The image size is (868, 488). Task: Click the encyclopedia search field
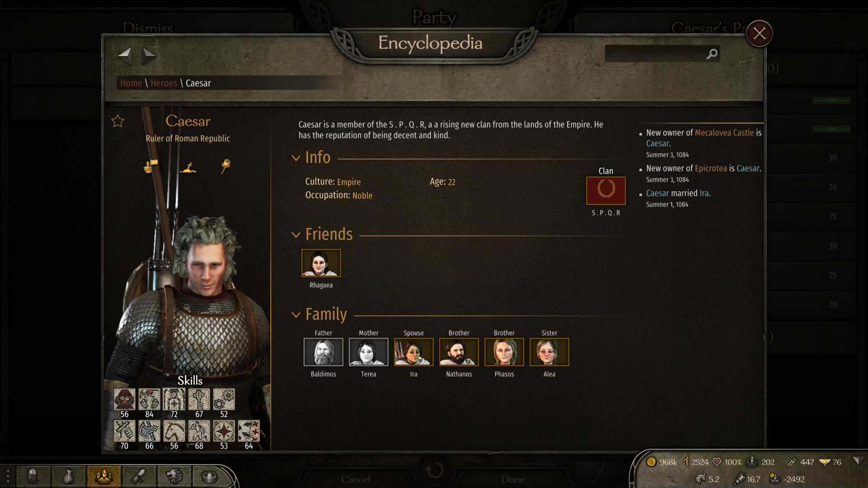(x=656, y=54)
